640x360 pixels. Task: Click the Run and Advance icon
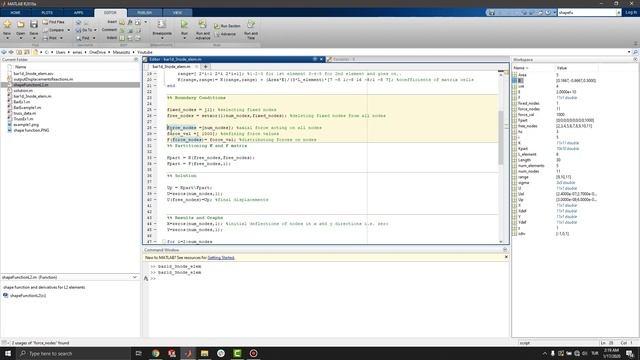click(202, 24)
